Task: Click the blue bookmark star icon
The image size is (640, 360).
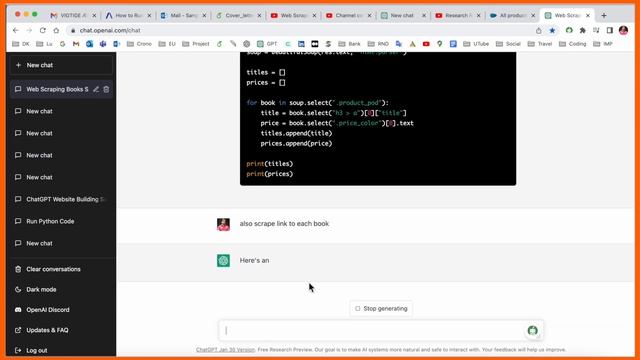Action: [552, 31]
